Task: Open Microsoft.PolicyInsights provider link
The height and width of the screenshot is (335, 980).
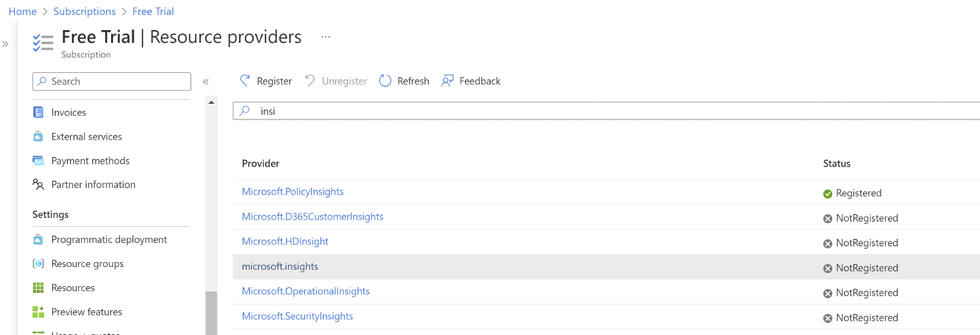Action: [292, 192]
